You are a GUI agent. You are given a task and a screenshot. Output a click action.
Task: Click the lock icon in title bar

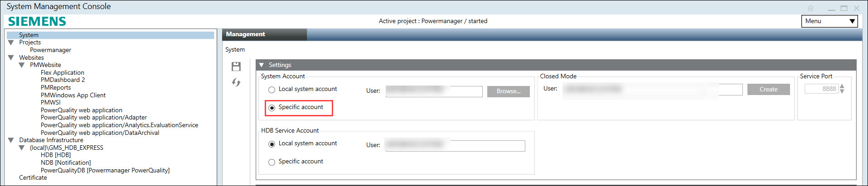point(810,8)
